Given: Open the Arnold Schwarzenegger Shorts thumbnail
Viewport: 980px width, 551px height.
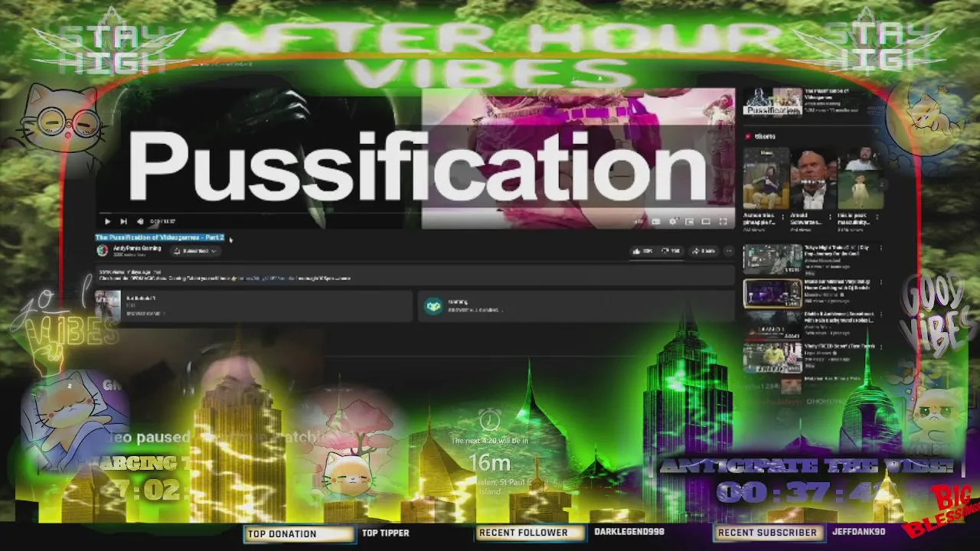Looking at the screenshot, I should coord(813,179).
